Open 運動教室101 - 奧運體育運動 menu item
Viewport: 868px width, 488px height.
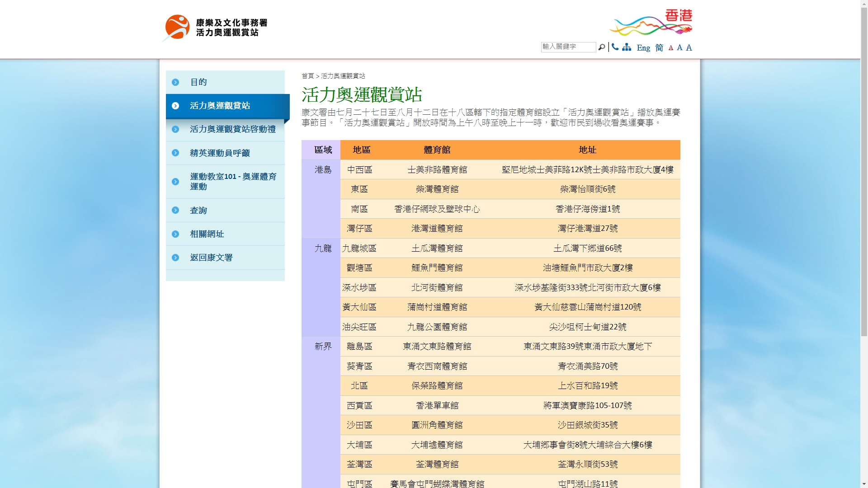(x=225, y=182)
